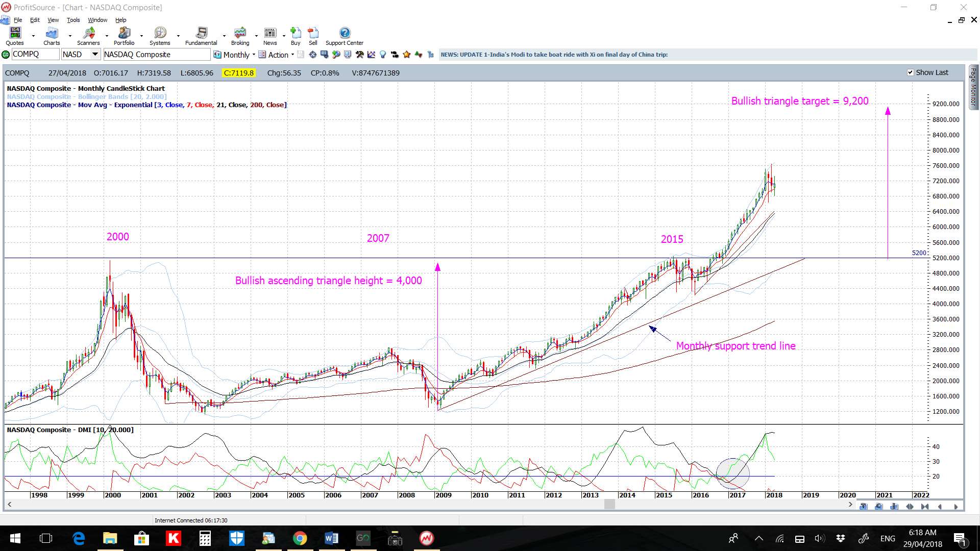This screenshot has height=551, width=980.
Task: Click scrollbar left arrow under chart
Action: pos(9,504)
